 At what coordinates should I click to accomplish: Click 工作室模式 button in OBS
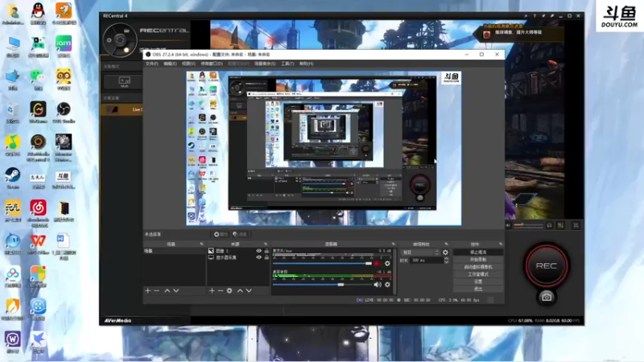[478, 274]
